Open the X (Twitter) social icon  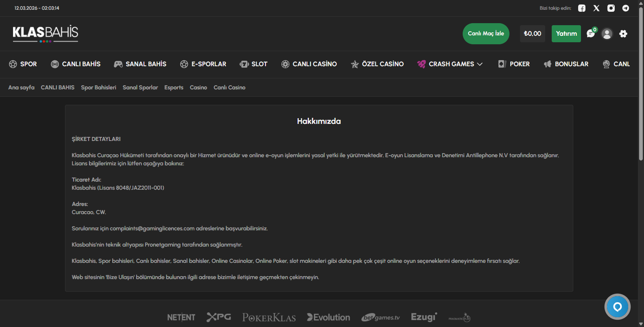596,8
